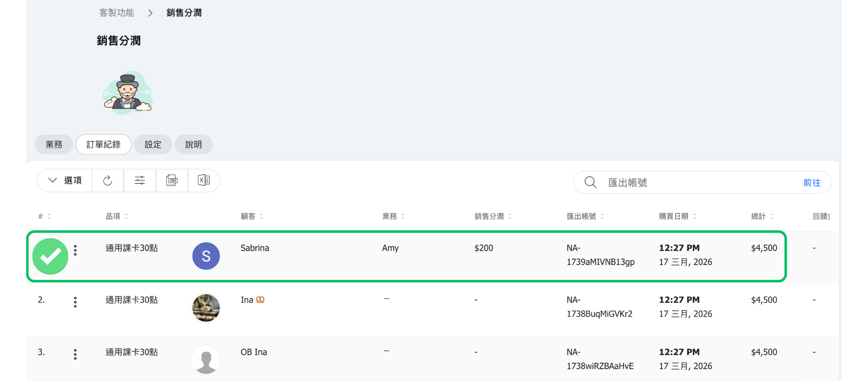
Task: Go to 客製功能 breadcrumb link
Action: [117, 13]
